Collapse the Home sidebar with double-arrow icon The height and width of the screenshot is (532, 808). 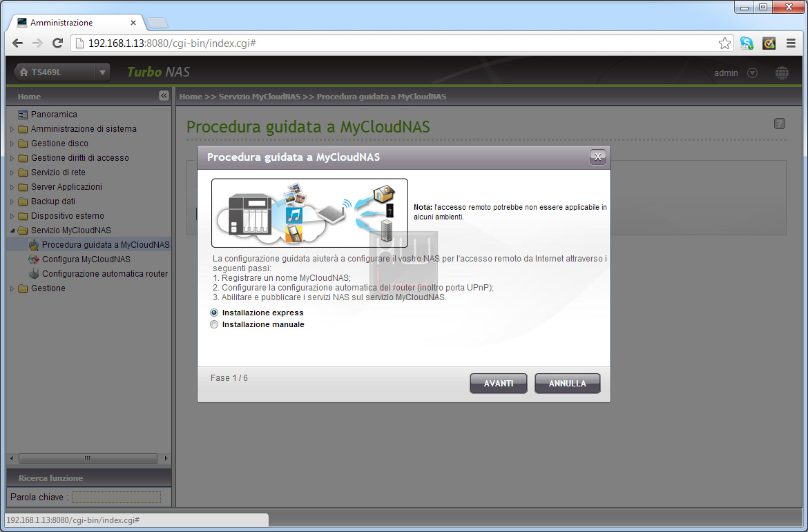(x=164, y=95)
